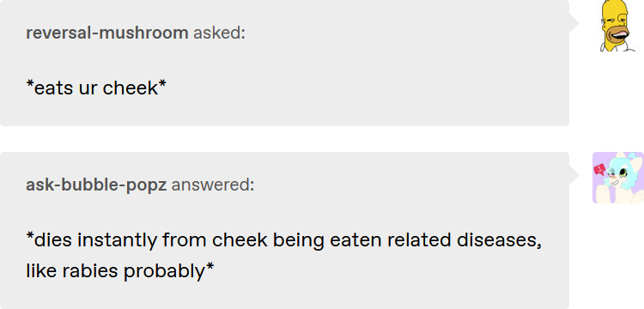Click the red speech bubble inside pony avatar
Viewport: 644px width, 309px height.
pos(600,169)
